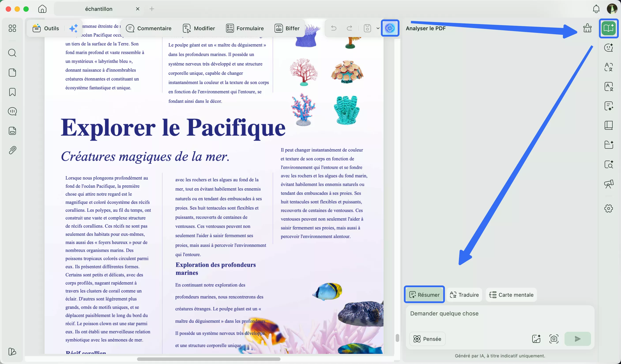
Task: Open the bookmarks panel icon
Action: tap(12, 92)
